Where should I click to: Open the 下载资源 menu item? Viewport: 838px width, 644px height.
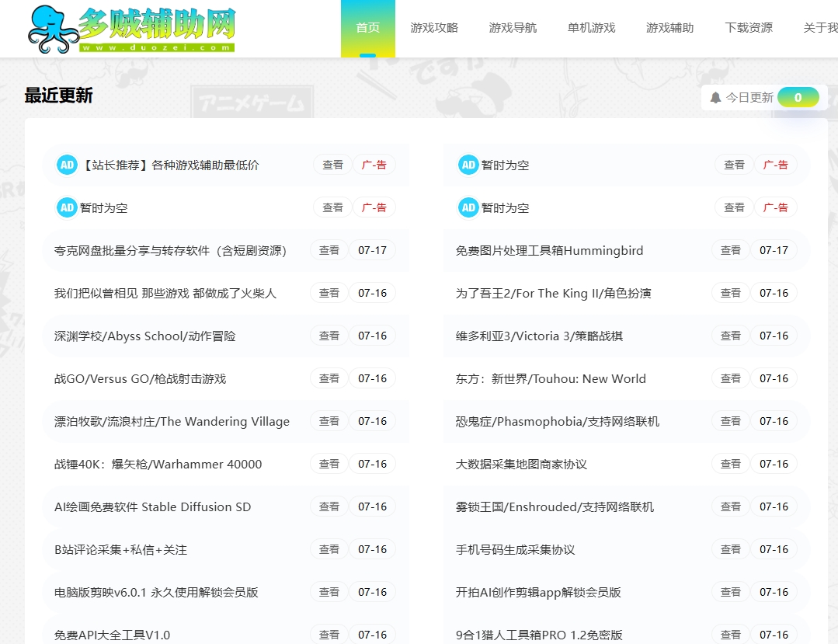click(x=748, y=28)
